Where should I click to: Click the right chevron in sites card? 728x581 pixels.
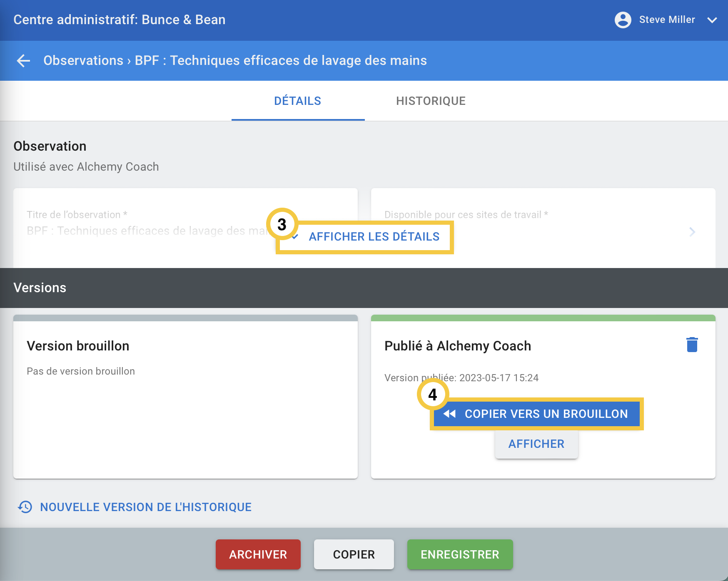[x=692, y=232]
